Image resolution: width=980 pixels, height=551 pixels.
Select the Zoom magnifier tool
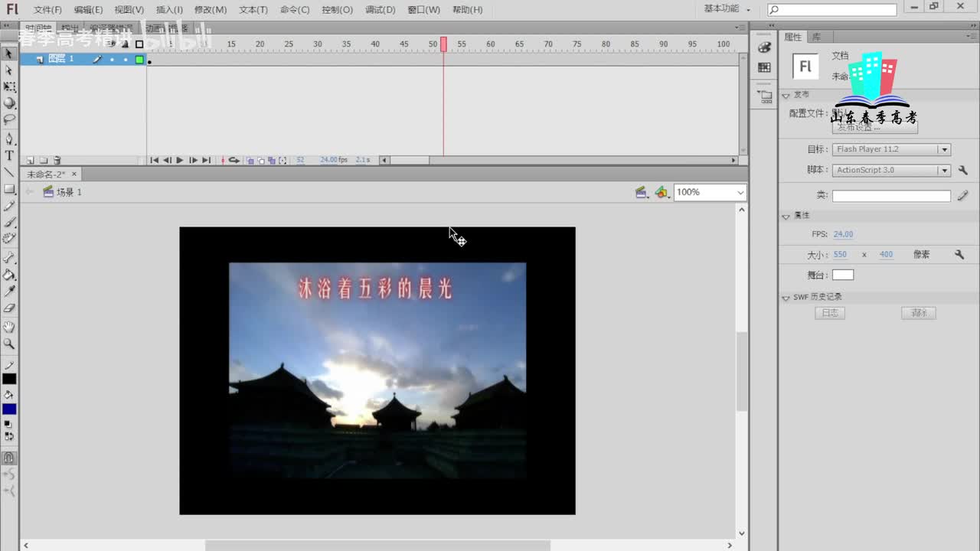[x=9, y=344]
